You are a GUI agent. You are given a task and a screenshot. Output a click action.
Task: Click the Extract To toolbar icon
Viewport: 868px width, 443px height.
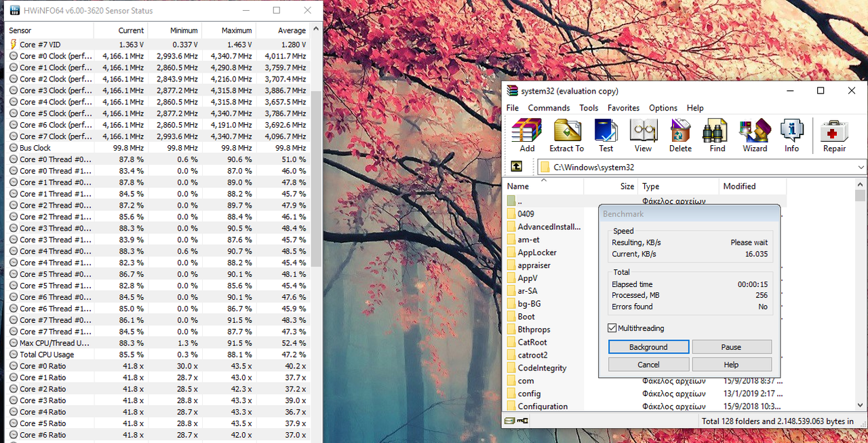(566, 136)
